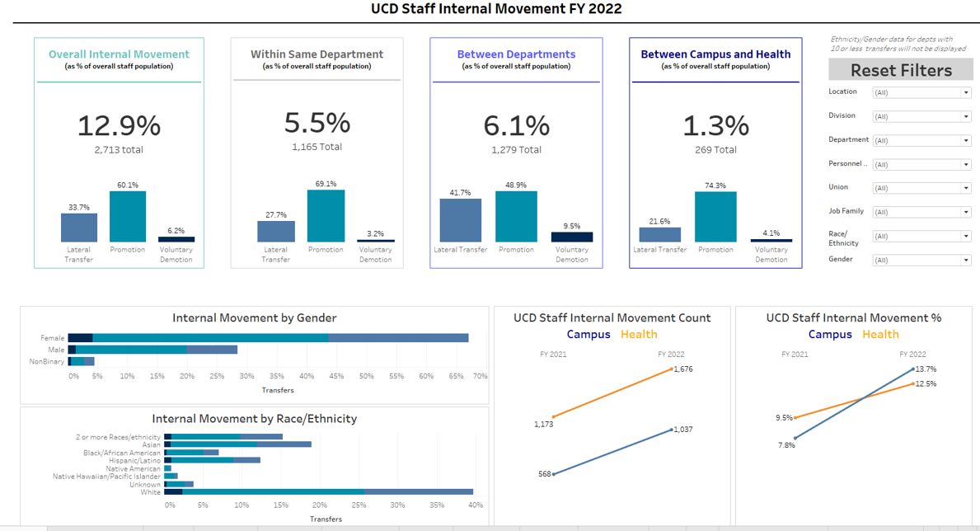Viewport: 980px width, 531px height.
Task: Open the Location filter dropdown
Action: 921,93
